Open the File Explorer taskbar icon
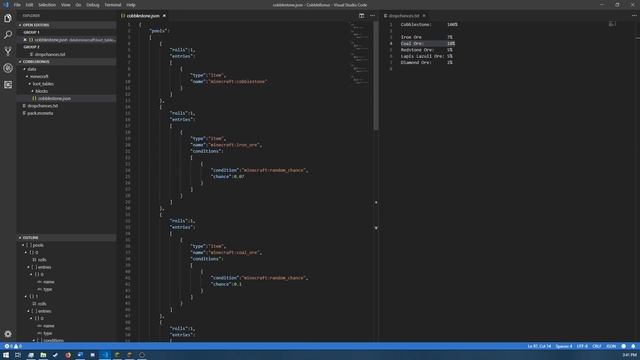 pos(43,355)
